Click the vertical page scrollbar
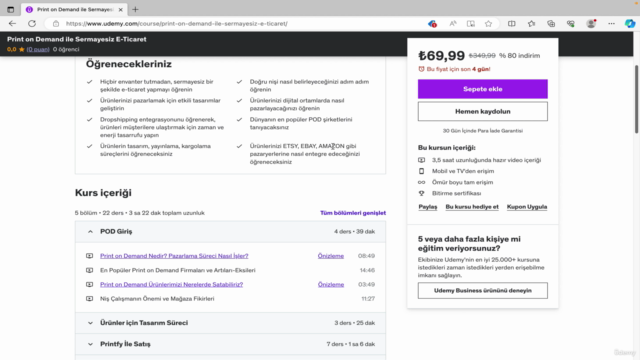Image resolution: width=640 pixels, height=360 pixels. [636, 98]
